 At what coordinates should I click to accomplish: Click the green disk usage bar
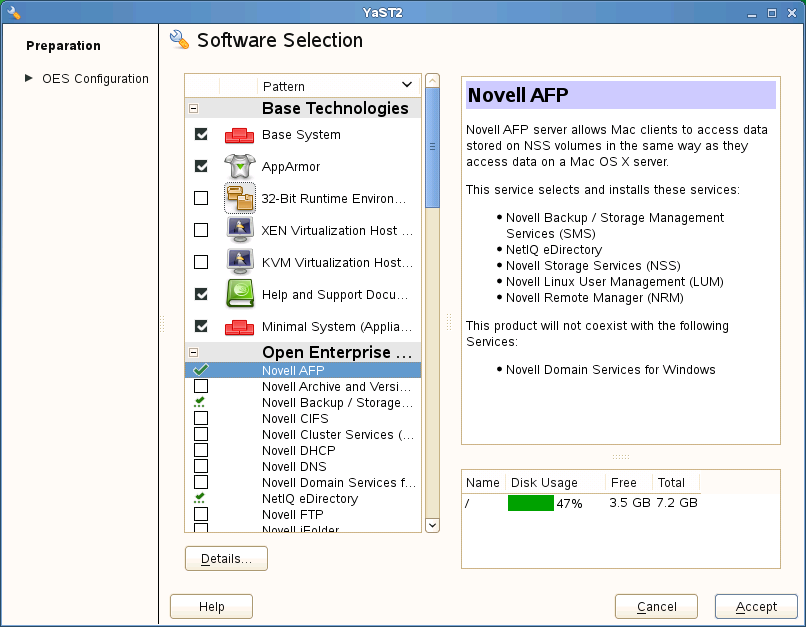(x=530, y=503)
